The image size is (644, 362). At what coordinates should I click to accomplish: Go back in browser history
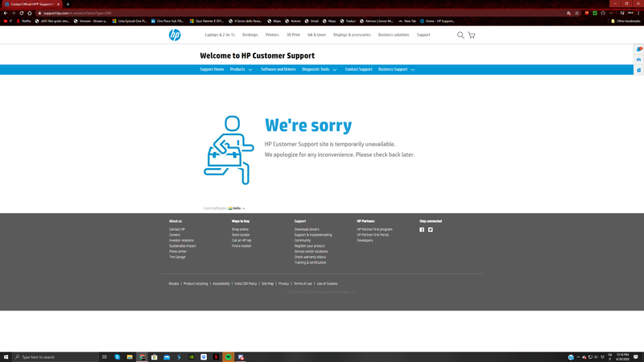pos(6,13)
